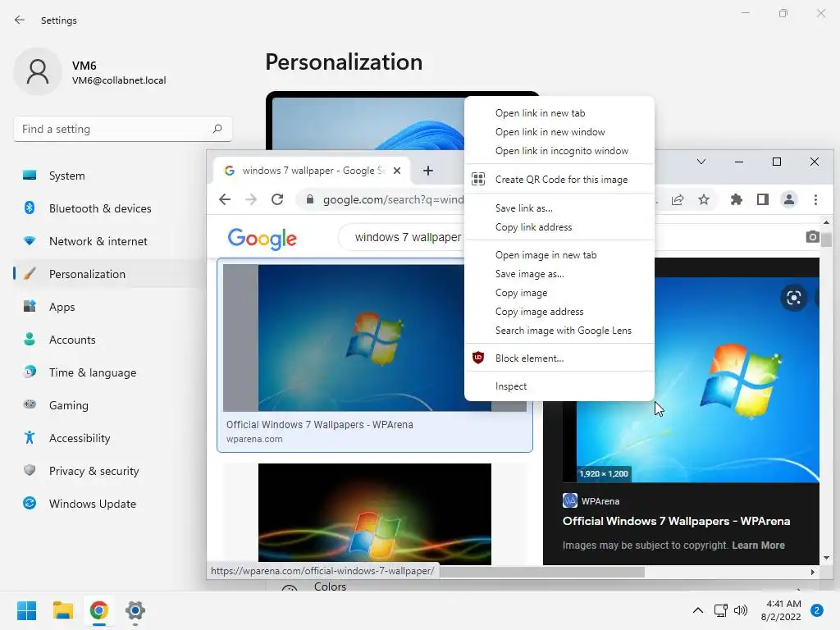Select Inspect from context menu
Image resolution: width=840 pixels, height=630 pixels.
tap(559, 386)
